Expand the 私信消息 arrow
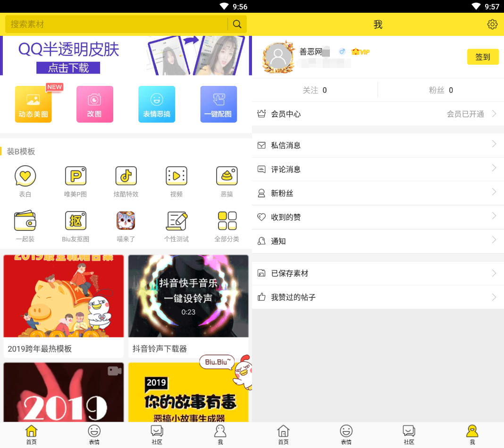 pyautogui.click(x=494, y=144)
